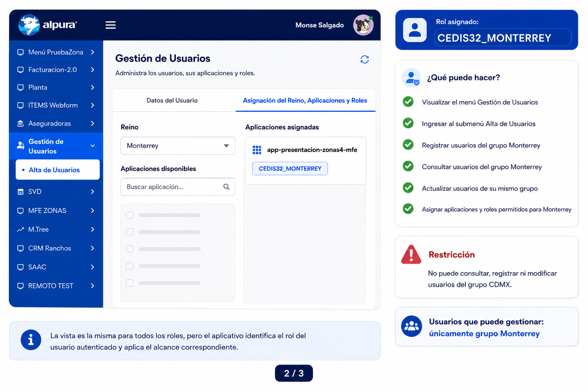Open the Alta de Usuarios submenu item
588x392 pixels.
click(x=58, y=170)
